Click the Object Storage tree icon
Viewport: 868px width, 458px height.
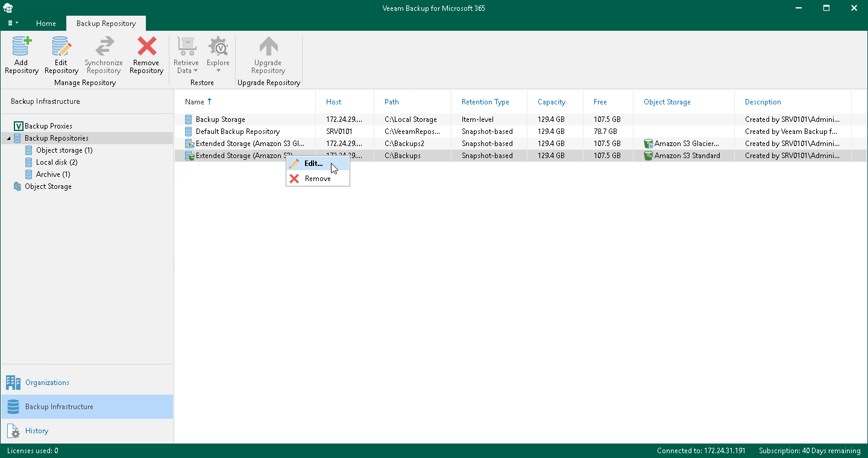(x=17, y=186)
